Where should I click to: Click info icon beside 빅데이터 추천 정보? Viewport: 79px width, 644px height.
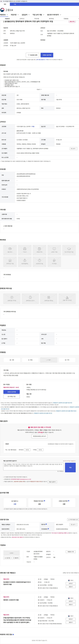click(x=13, y=635)
